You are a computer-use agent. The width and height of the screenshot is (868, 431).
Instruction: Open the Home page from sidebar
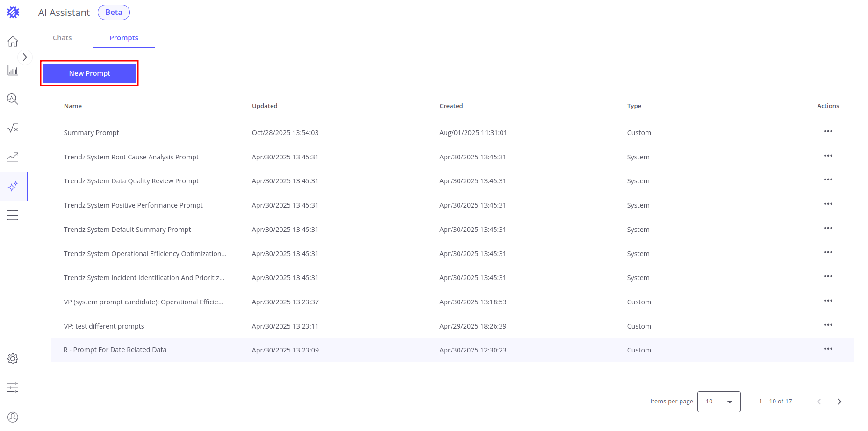[13, 42]
